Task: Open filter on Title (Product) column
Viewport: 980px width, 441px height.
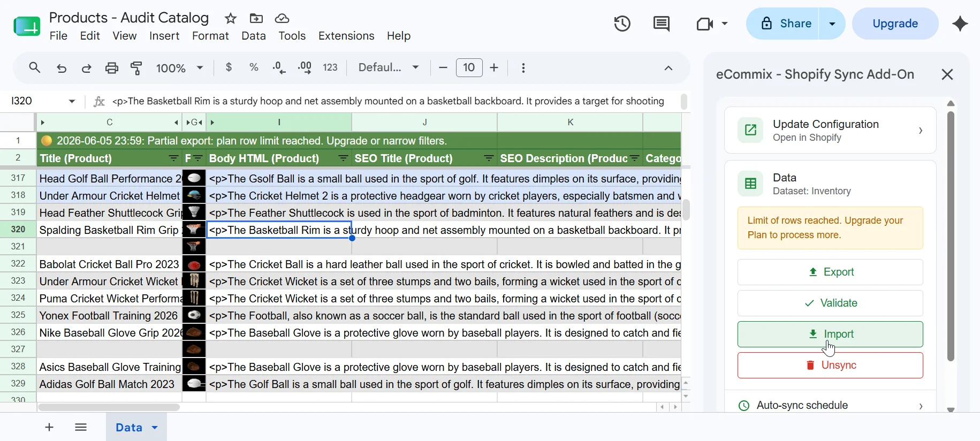Action: (x=173, y=158)
